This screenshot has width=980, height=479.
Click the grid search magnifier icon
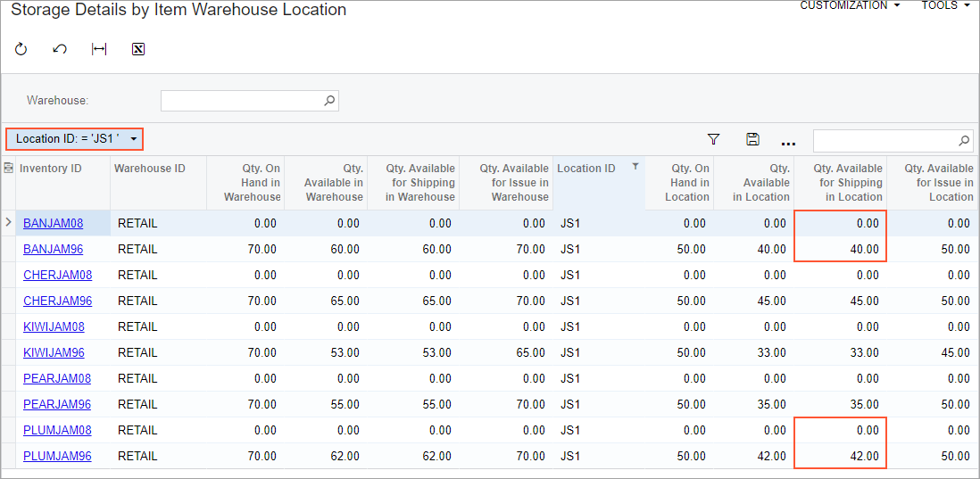(964, 140)
